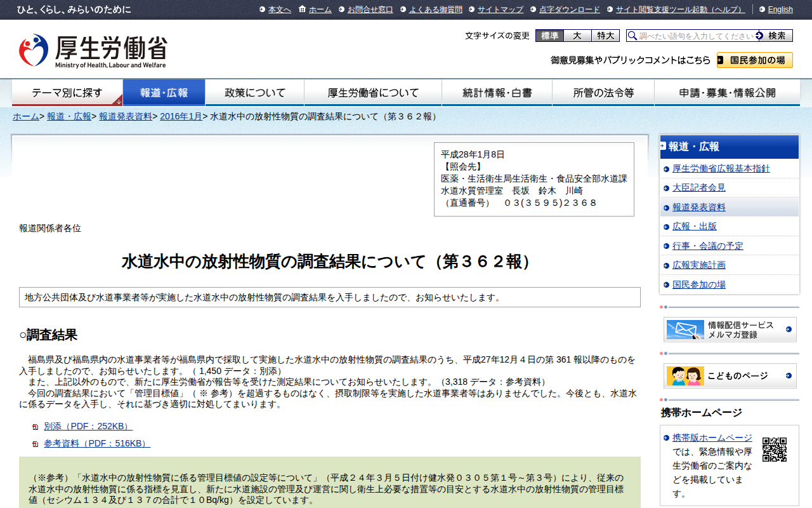Click the Ministry of Health logo
Viewport: 812px width, 508px height.
coord(93,51)
